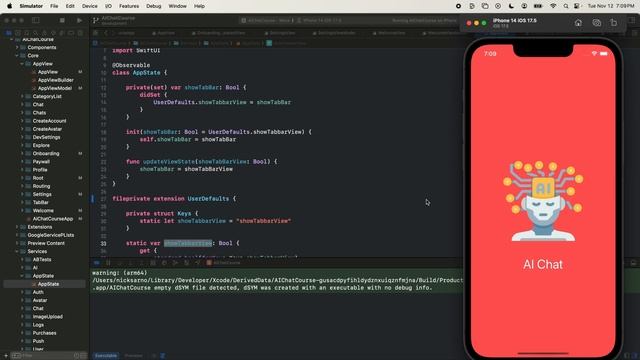The width and height of the screenshot is (640, 360).
Task: Click the Xcode Run (play) button
Action: coord(80,20)
